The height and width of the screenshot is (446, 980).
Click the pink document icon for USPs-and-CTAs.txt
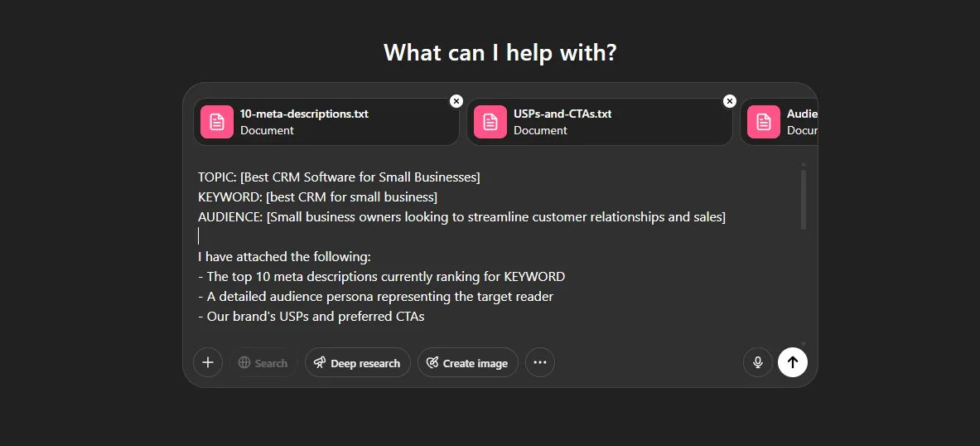(490, 122)
